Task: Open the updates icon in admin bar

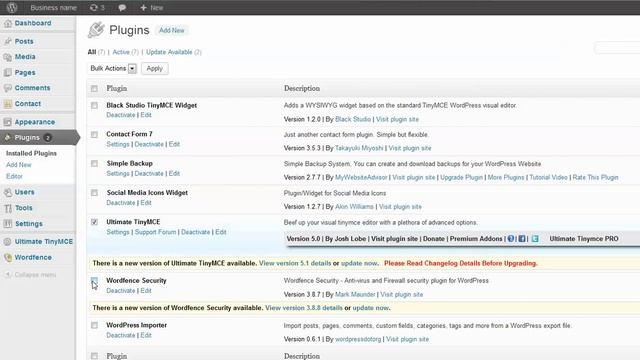Action: pos(97,7)
